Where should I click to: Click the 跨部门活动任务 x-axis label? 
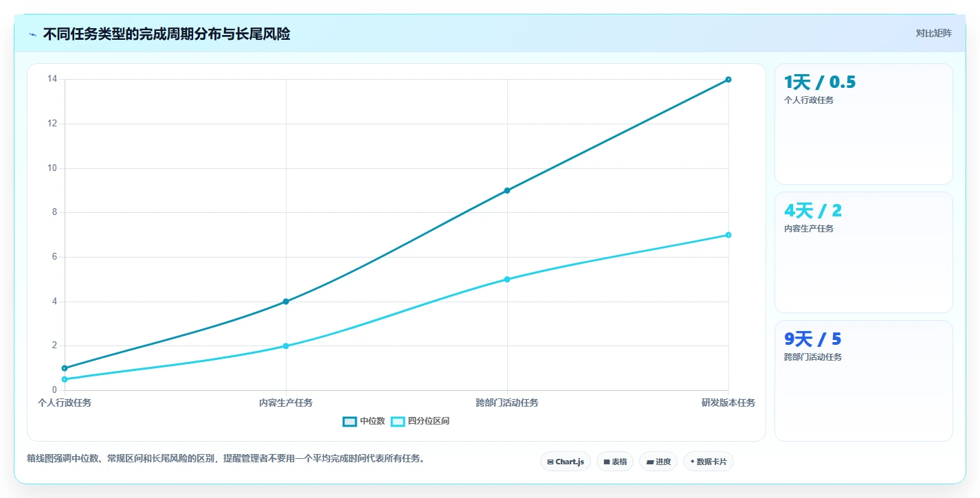tap(507, 403)
